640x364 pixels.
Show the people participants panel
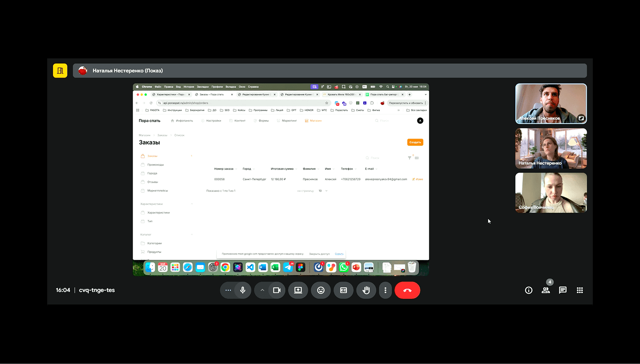pos(546,290)
